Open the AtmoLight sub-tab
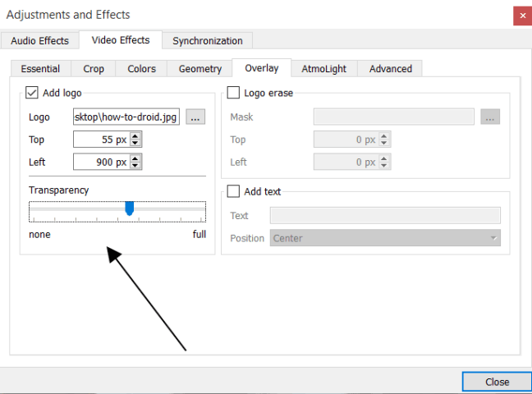Image resolution: width=532 pixels, height=394 pixels. [x=323, y=69]
